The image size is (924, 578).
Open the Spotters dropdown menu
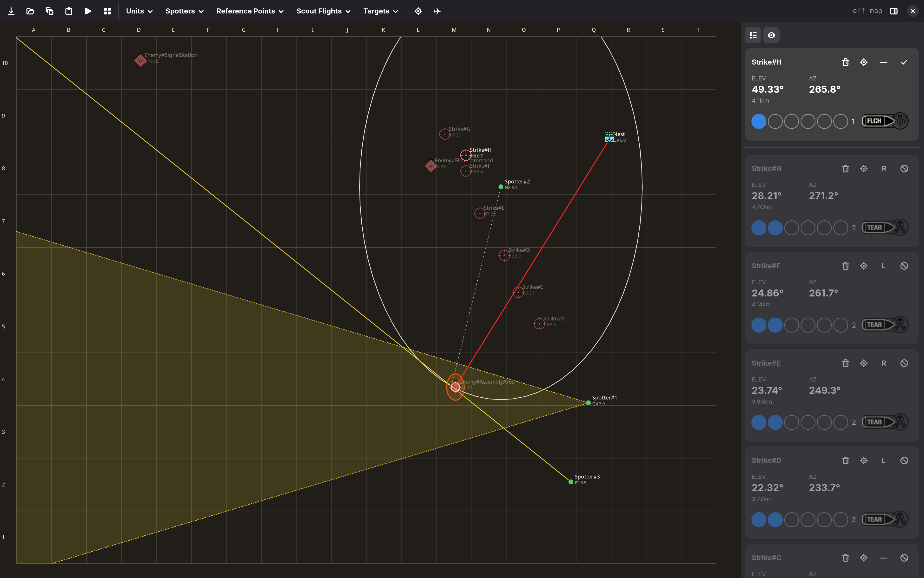click(184, 11)
